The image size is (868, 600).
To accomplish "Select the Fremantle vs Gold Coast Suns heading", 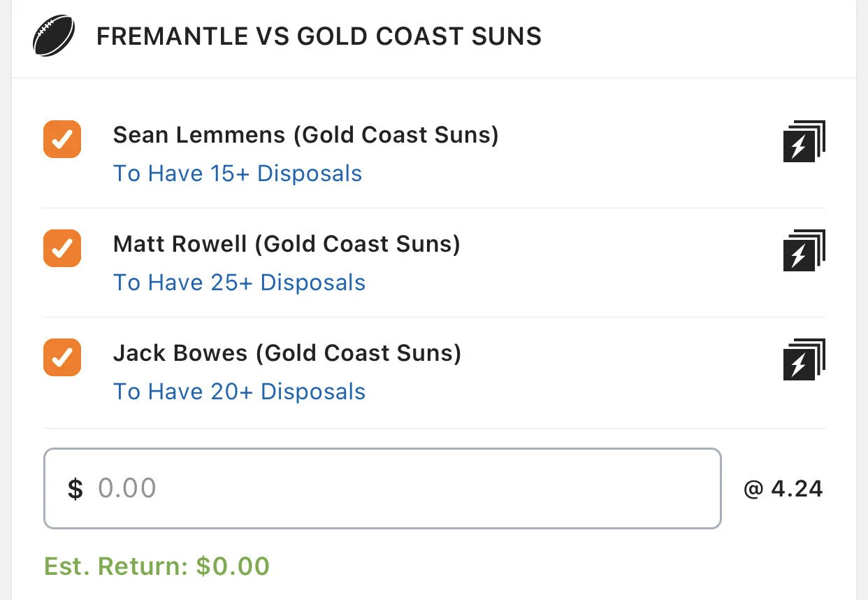I will point(319,36).
